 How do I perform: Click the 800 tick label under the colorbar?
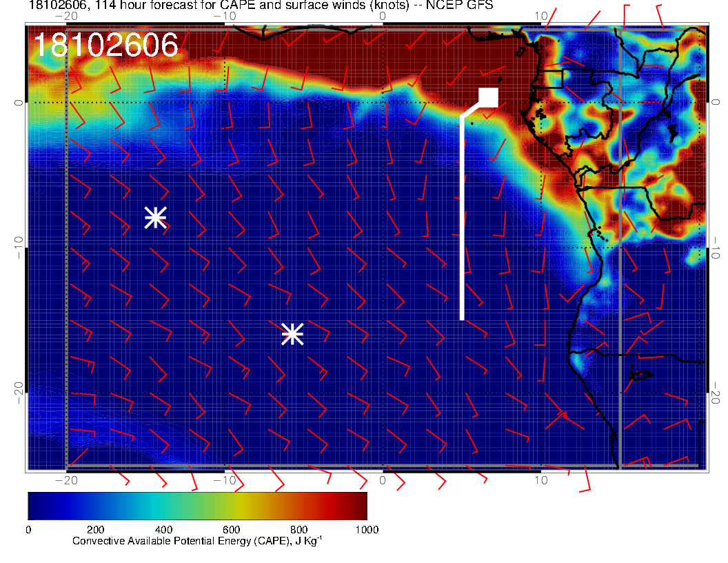299,529
